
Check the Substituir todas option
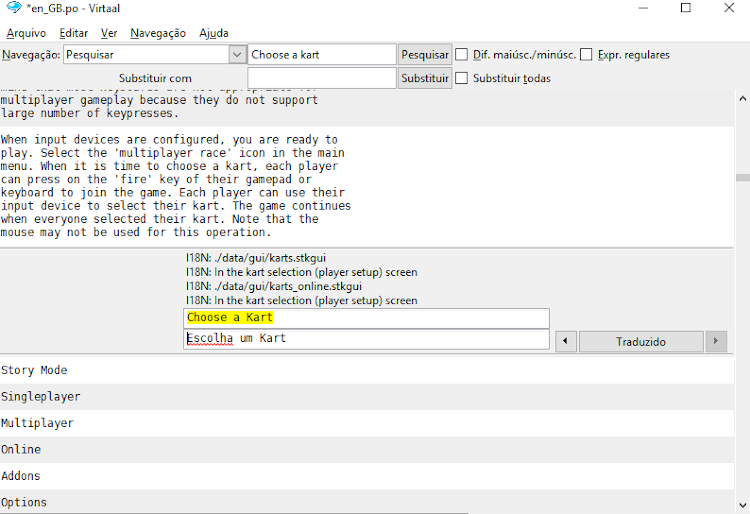pyautogui.click(x=462, y=78)
